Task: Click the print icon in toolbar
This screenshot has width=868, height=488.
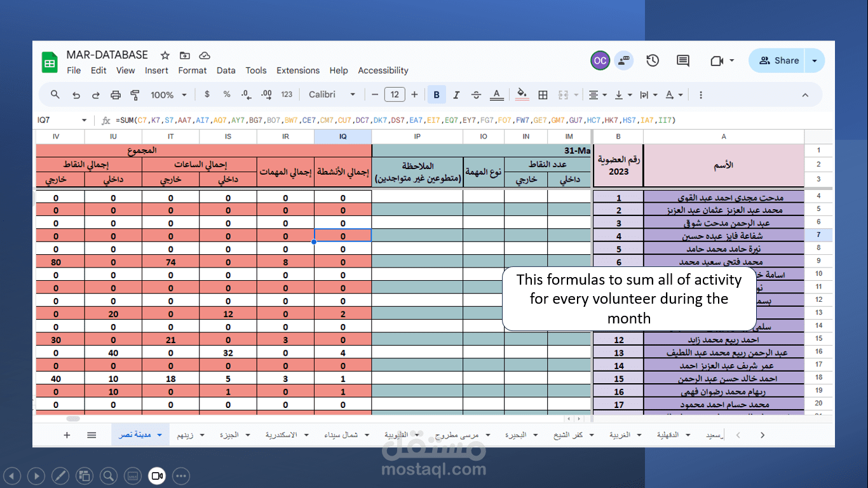Action: [115, 95]
